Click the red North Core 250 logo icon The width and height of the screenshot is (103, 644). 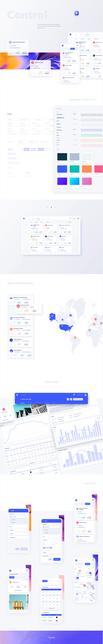click(32, 63)
